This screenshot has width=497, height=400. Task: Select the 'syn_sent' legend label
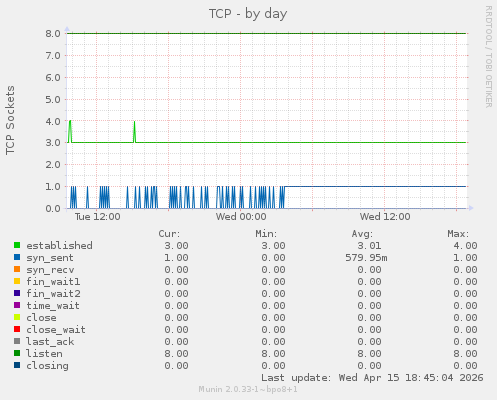(x=50, y=258)
